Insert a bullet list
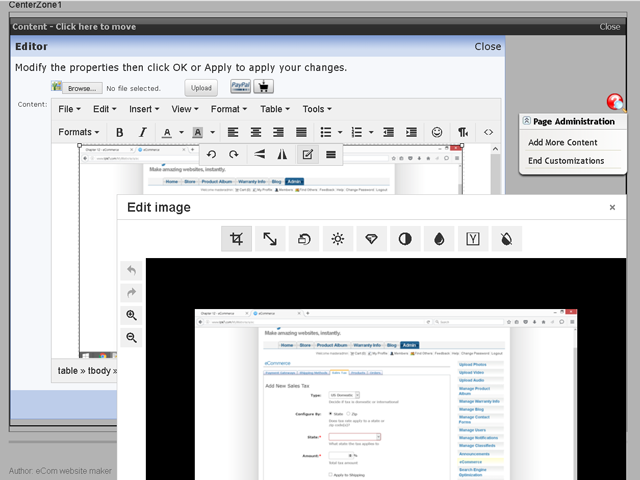 [326, 132]
